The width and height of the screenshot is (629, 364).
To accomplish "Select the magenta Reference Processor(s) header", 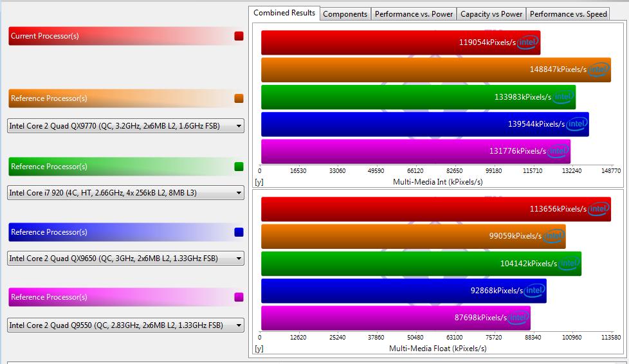I will [125, 297].
